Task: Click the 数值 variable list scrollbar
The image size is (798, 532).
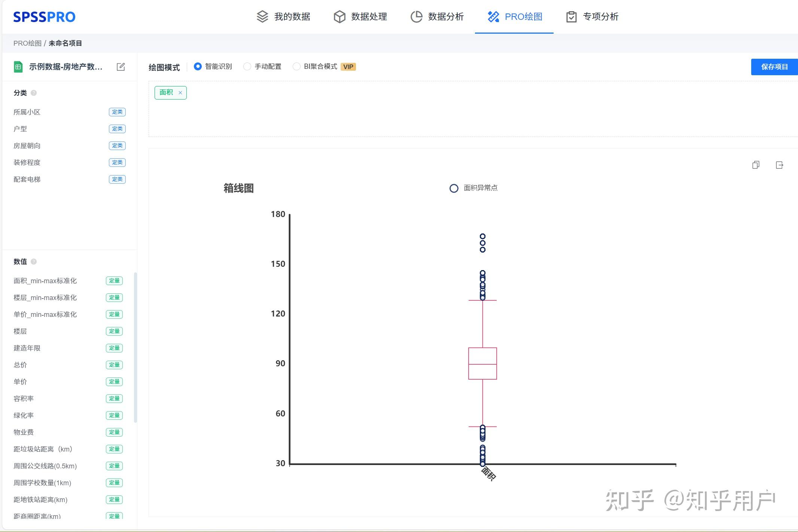Action: click(x=135, y=347)
